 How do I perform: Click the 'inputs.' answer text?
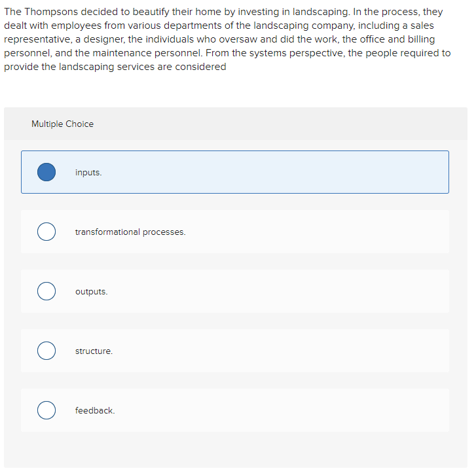88,173
